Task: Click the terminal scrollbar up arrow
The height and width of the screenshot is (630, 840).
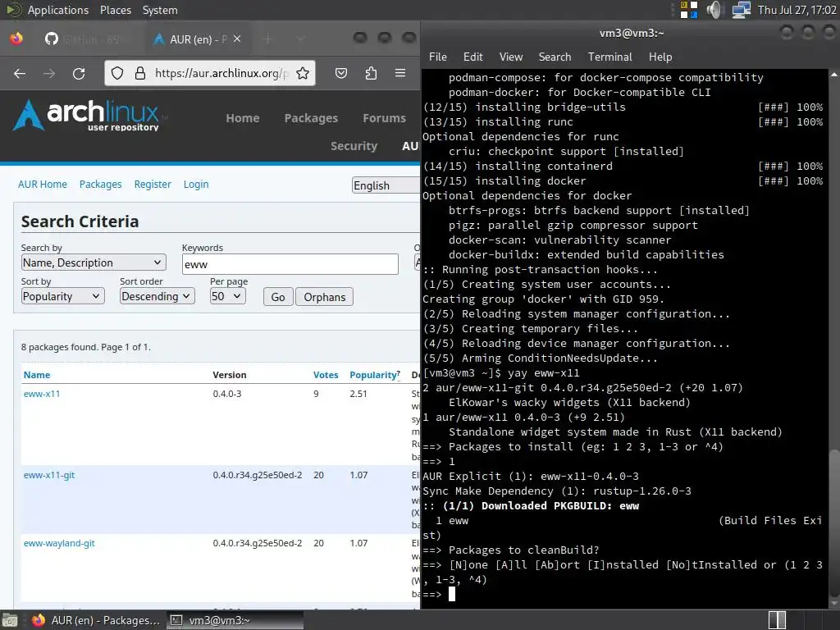Action: [834, 75]
